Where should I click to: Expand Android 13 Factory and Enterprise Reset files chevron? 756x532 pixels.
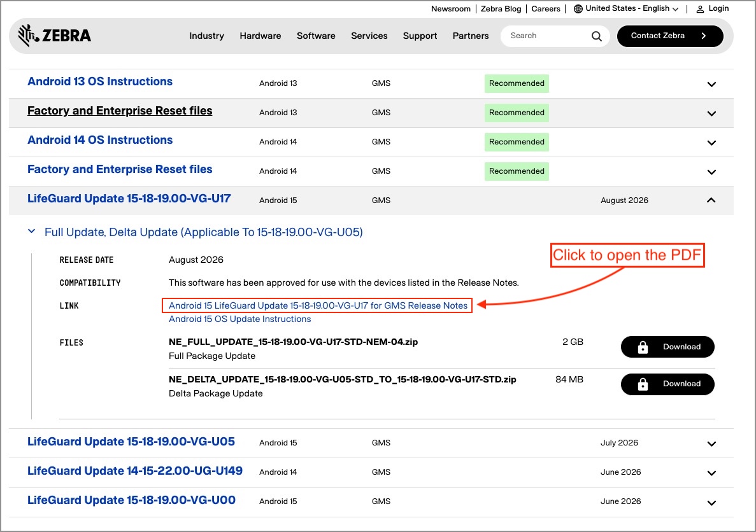point(711,114)
